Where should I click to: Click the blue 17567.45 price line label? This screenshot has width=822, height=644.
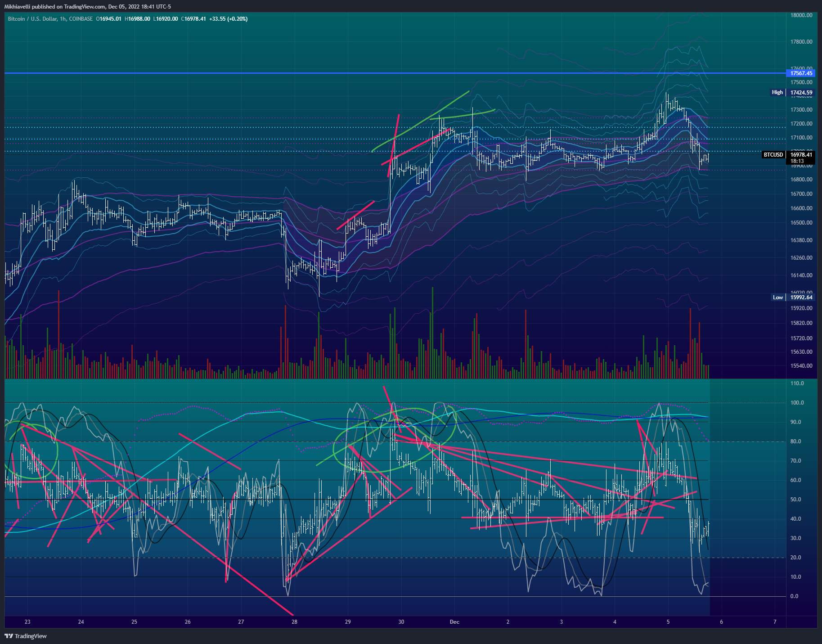(x=801, y=73)
